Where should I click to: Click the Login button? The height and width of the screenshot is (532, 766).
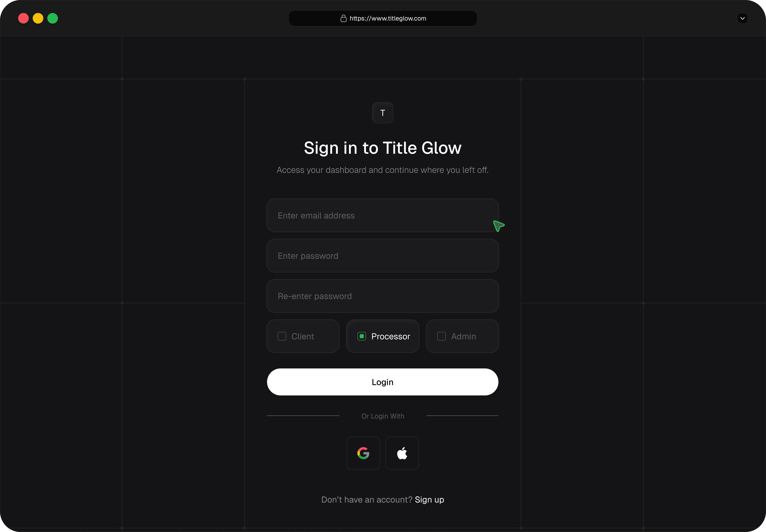(383, 382)
